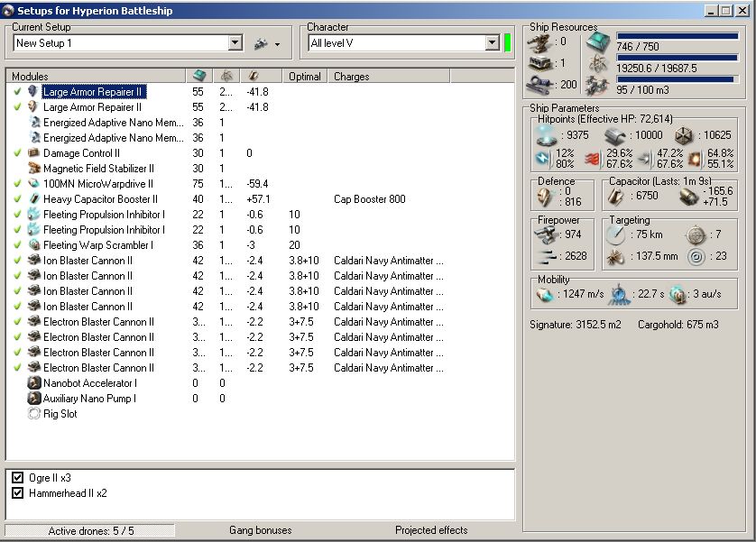The image size is (756, 542).
Task: Click the ship setup icon next to New Setup 1
Action: (x=261, y=44)
